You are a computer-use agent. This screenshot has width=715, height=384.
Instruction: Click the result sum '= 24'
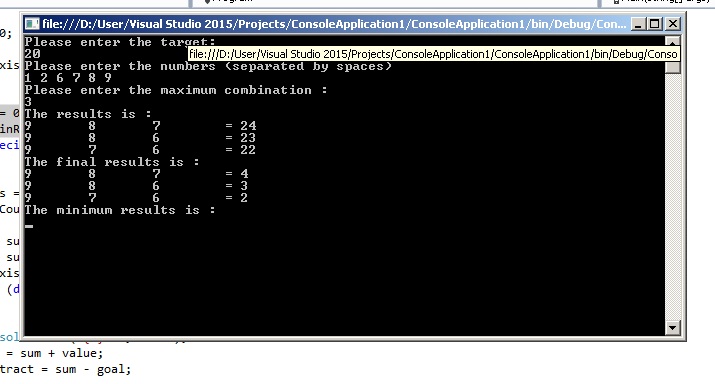click(241, 125)
